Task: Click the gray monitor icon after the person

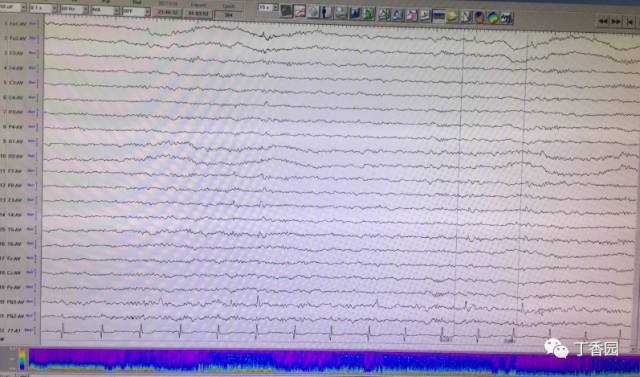Action: coord(341,13)
